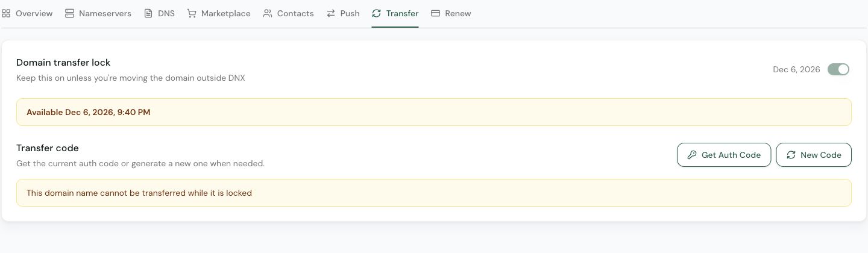Click the 'Available Dec 6, 2026, 9:40 PM' notice
868x253 pixels.
(x=434, y=112)
